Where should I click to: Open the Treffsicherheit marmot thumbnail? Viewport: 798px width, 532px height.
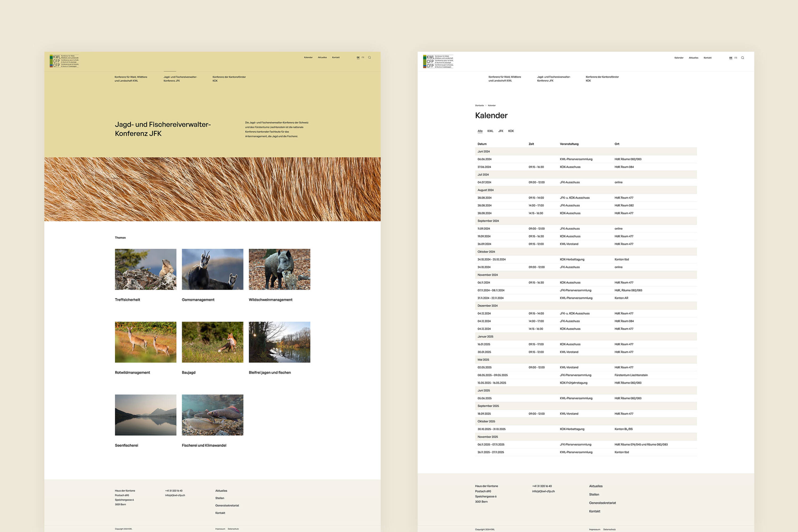pyautogui.click(x=146, y=269)
